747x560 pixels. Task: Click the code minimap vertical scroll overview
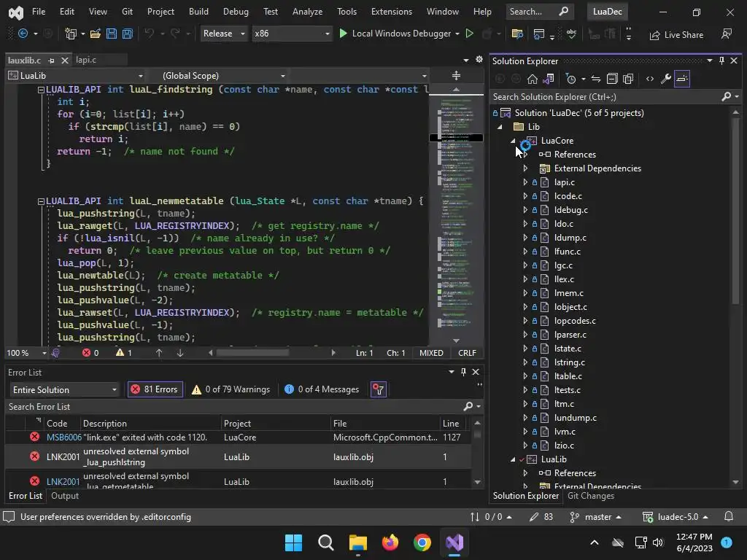[456, 214]
